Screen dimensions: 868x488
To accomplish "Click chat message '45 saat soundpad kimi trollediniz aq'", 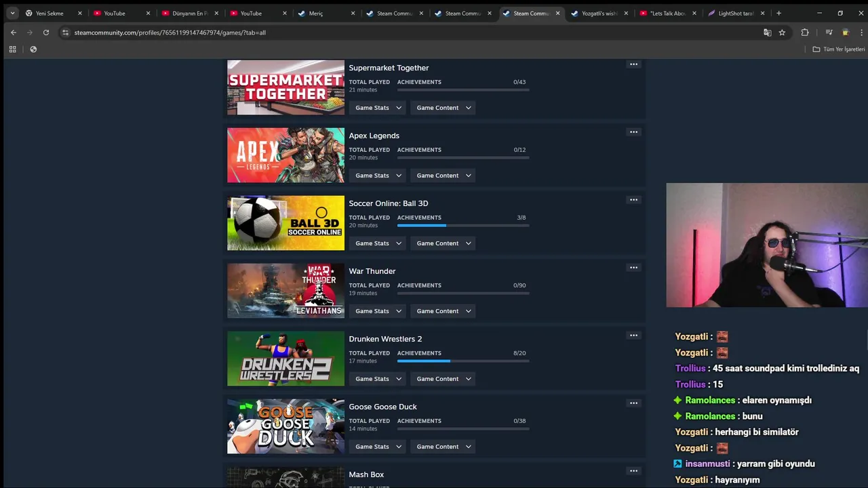I will tap(786, 369).
